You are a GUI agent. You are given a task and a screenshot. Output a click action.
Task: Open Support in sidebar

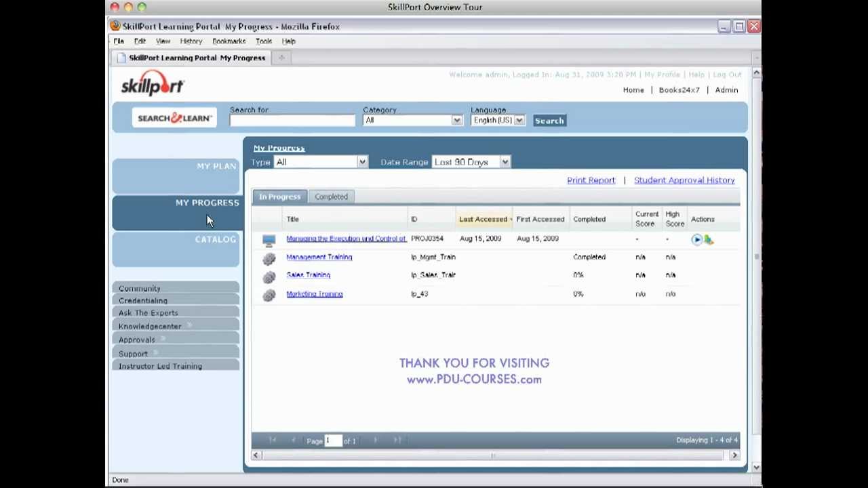coord(176,353)
